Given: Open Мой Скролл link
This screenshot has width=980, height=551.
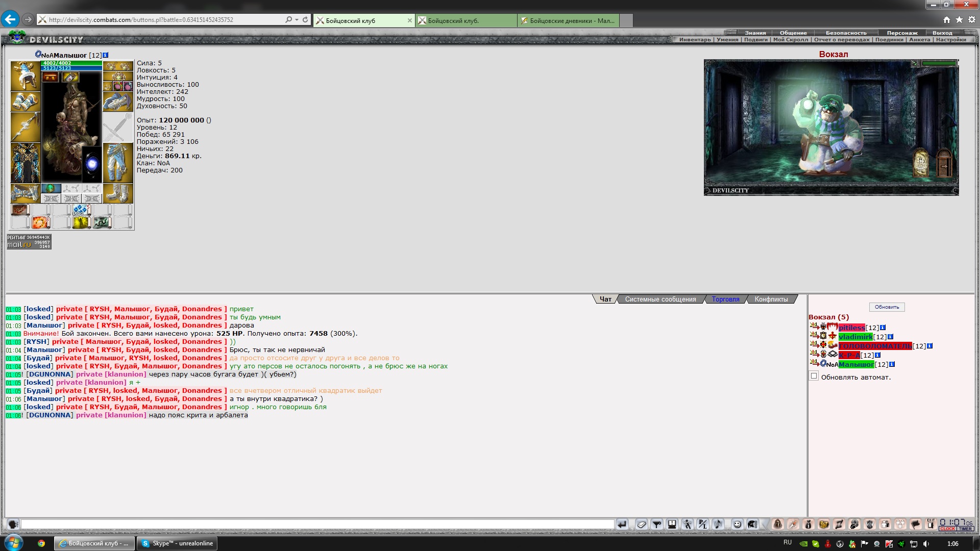Looking at the screenshot, I should [x=791, y=40].
